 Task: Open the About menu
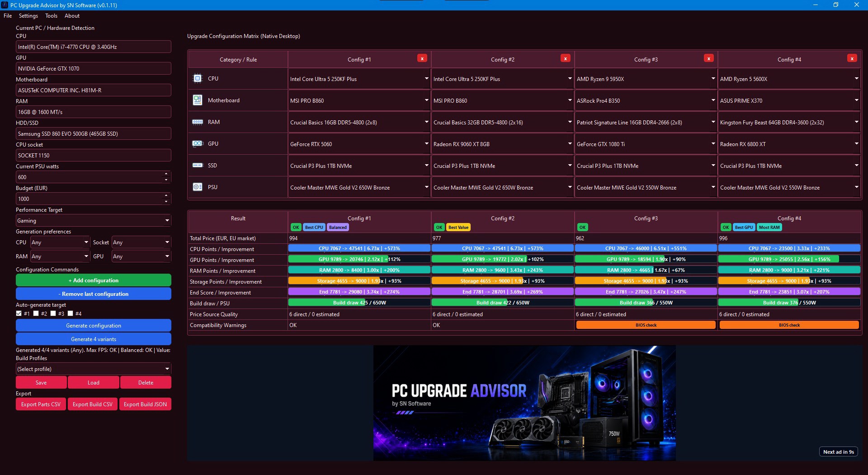coord(72,16)
